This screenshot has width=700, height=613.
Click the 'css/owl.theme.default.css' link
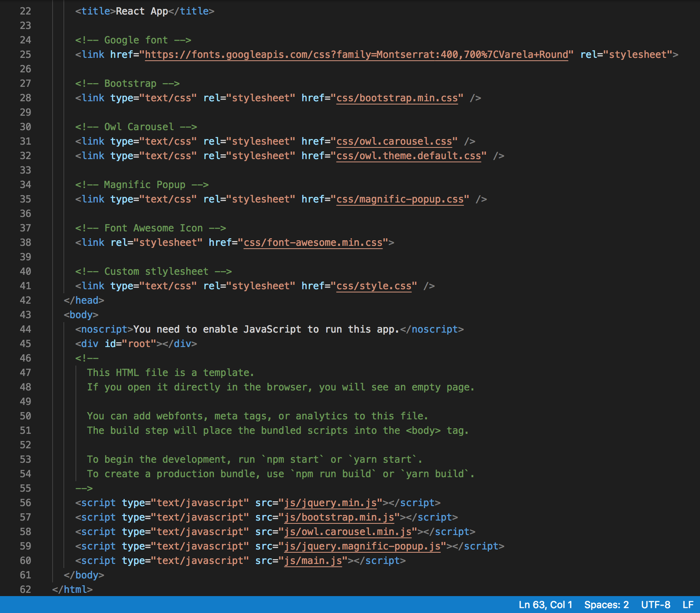click(409, 156)
